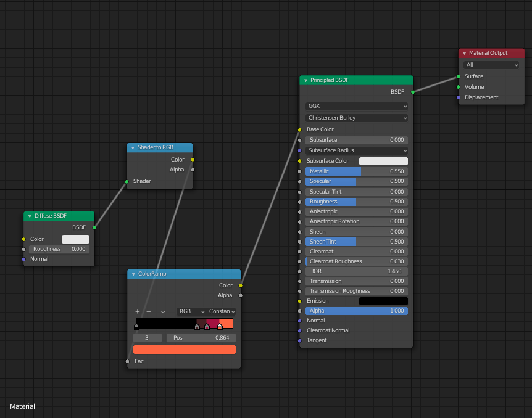Open the ColorRamp extra options menu
This screenshot has height=418, width=532.
pos(163,311)
